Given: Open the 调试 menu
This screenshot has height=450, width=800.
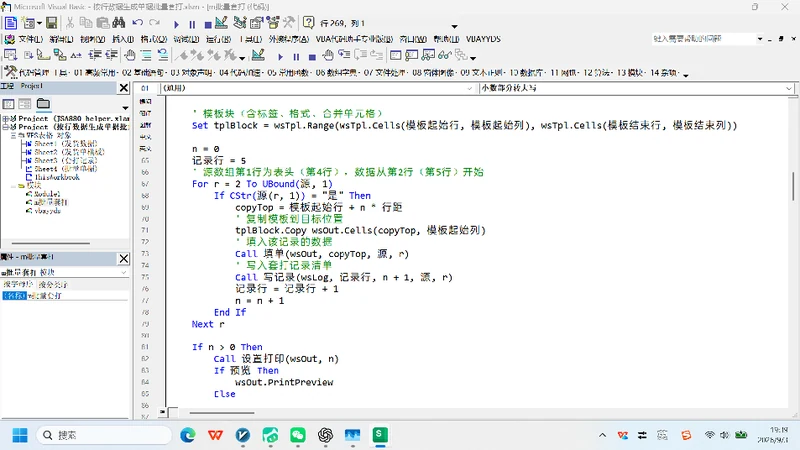Looking at the screenshot, I should 186,39.
